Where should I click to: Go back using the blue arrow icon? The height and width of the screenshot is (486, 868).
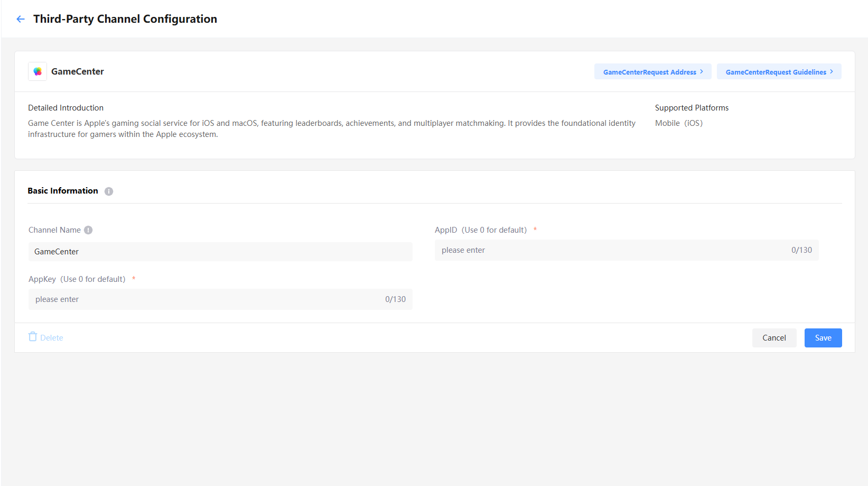pyautogui.click(x=21, y=19)
